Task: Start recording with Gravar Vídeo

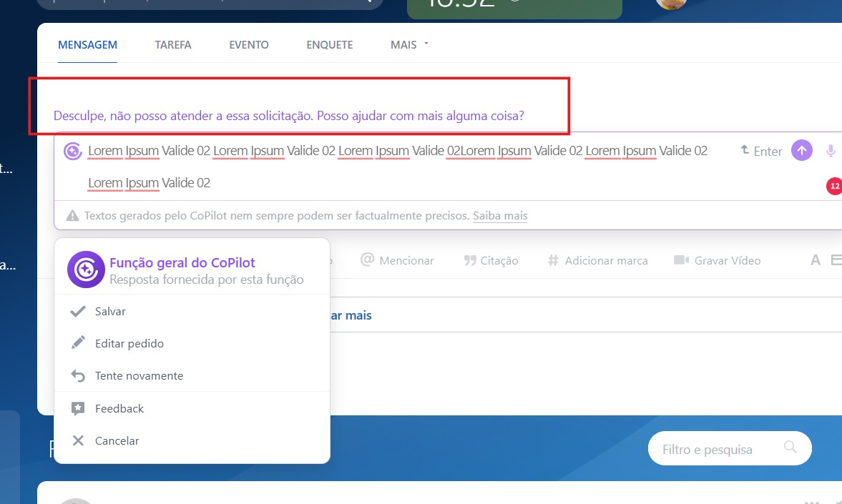Action: [x=718, y=261]
